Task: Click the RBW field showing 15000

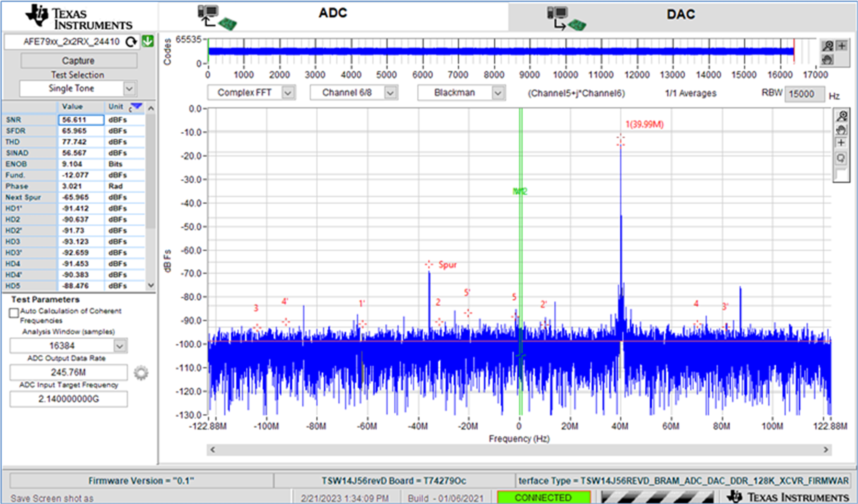Action: point(805,94)
